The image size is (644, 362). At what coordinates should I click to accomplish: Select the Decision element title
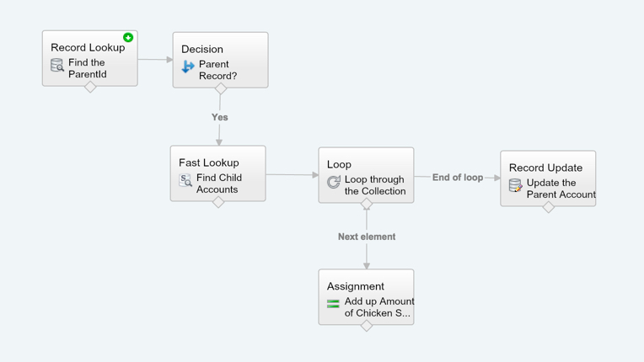point(202,50)
